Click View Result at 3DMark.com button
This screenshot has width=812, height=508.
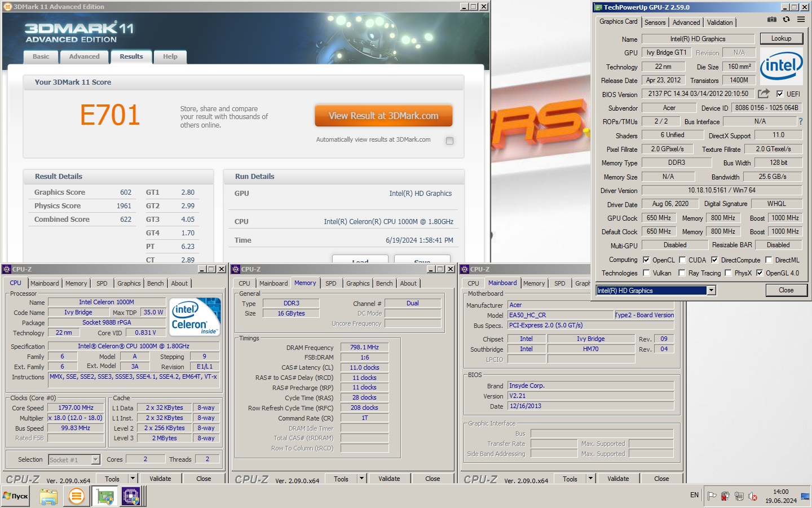click(383, 116)
